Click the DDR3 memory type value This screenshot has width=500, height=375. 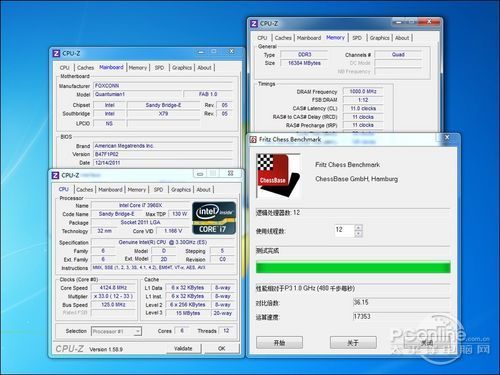304,54
